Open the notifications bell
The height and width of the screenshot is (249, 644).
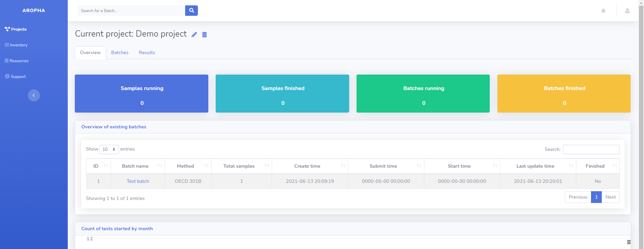coord(603,11)
